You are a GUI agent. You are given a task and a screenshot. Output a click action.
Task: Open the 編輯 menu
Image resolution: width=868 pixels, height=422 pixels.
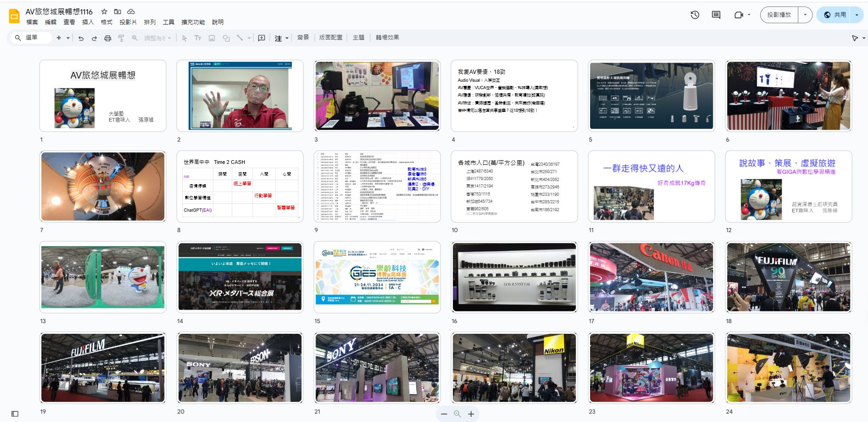click(x=51, y=22)
